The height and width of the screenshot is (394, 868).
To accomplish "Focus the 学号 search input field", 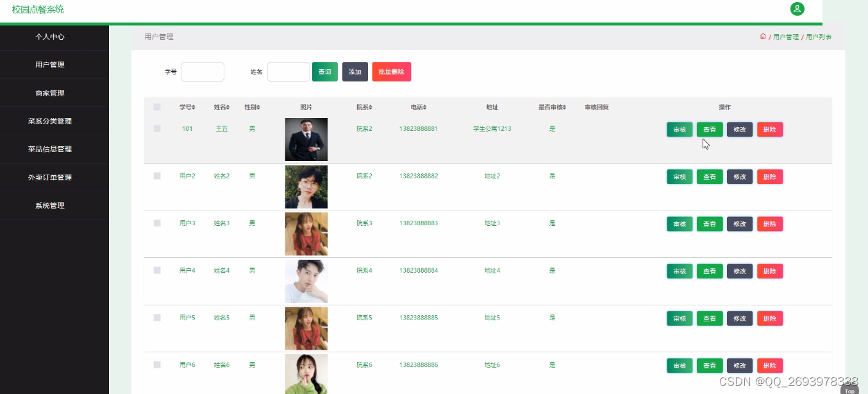I will (x=203, y=72).
